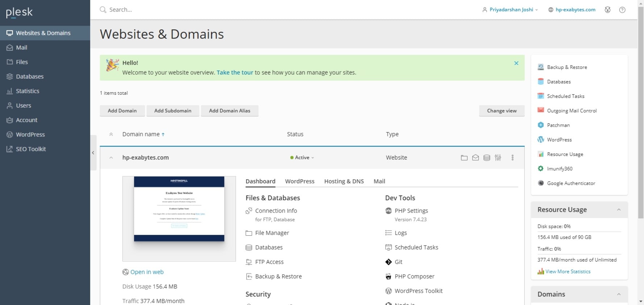The height and width of the screenshot is (305, 644).
Task: Switch to the Hosting & DNS tab
Action: coord(344,181)
